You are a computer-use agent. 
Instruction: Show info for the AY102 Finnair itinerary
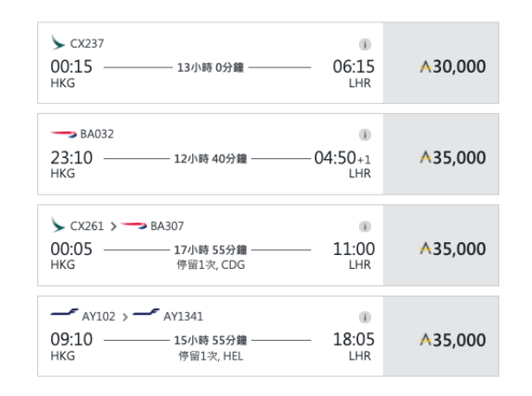pyautogui.click(x=365, y=316)
